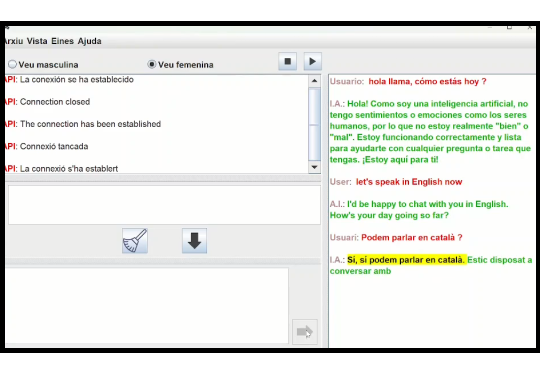Click the reply text 'Estic disposat a'

[x=500, y=260]
